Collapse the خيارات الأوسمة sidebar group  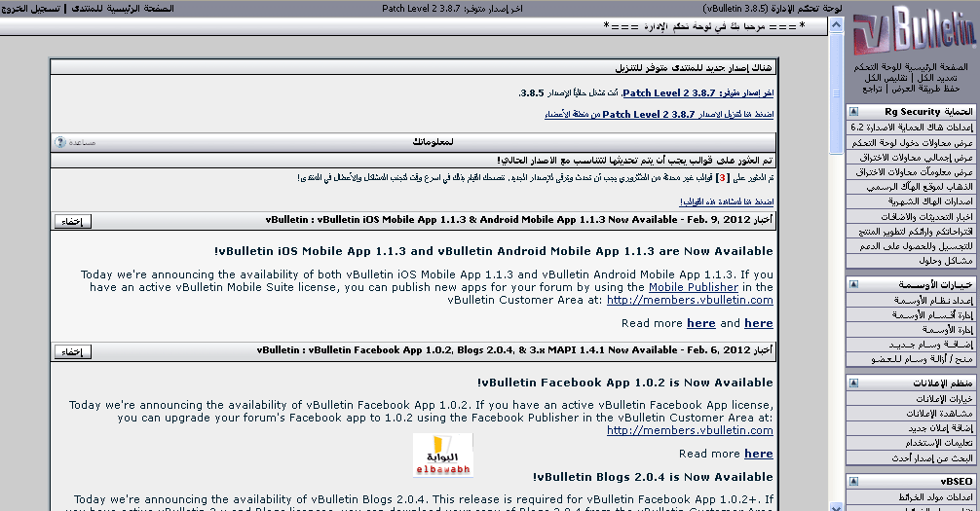853,285
